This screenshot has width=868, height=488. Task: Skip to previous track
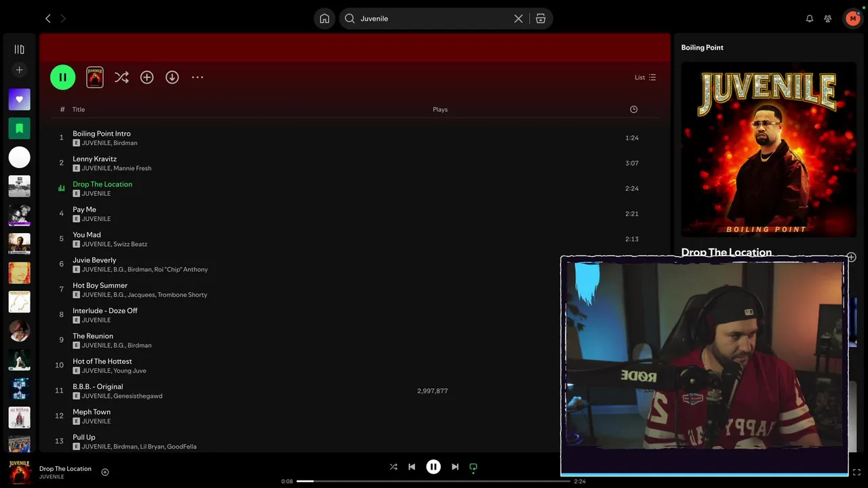pyautogui.click(x=412, y=466)
